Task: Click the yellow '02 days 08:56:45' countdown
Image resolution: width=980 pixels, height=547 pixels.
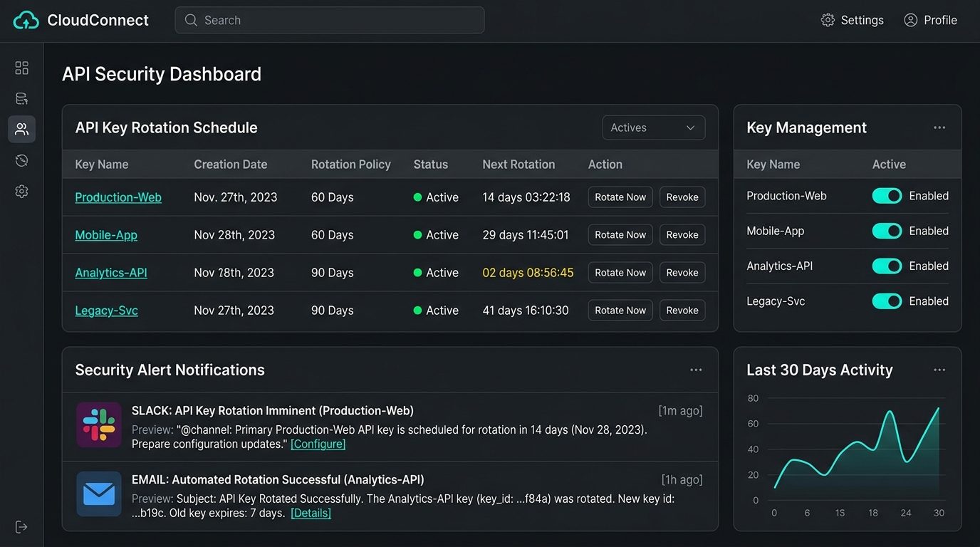Action: pos(528,273)
